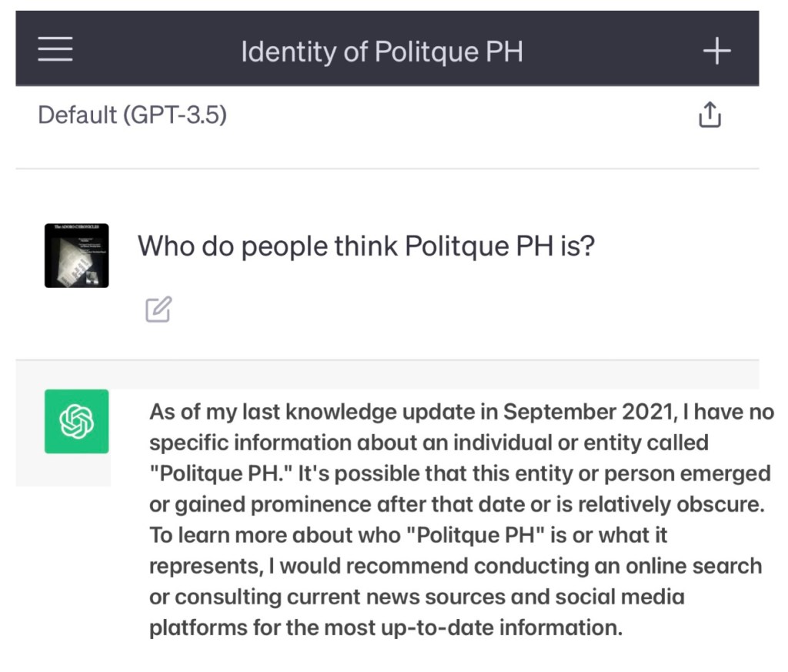The image size is (788, 672).
Task: Tap the share conversation icon
Action: coord(710,116)
